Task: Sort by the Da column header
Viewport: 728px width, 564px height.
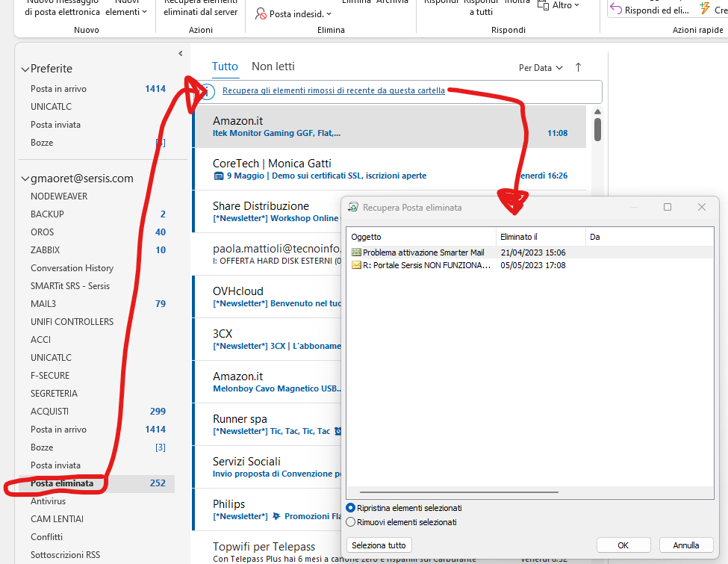Action: (x=650, y=237)
